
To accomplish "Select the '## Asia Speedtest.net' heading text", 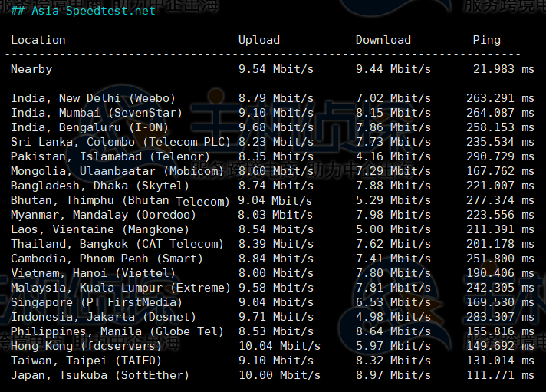I will (x=83, y=11).
